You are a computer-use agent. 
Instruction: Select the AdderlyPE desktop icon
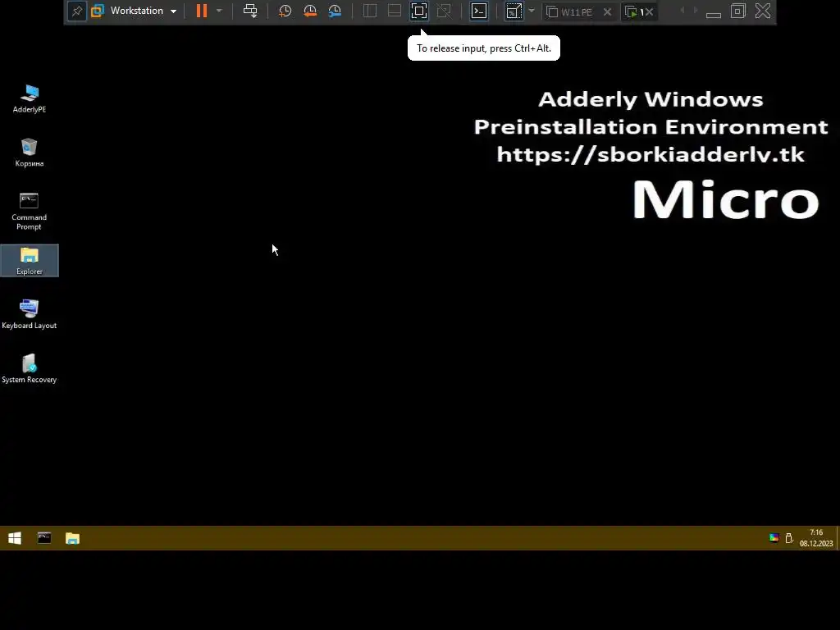coord(30,98)
